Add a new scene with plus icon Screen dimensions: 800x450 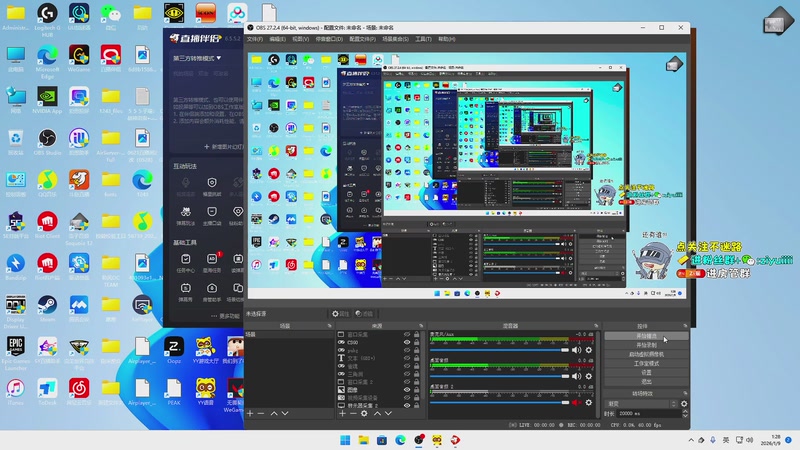pyautogui.click(x=250, y=413)
